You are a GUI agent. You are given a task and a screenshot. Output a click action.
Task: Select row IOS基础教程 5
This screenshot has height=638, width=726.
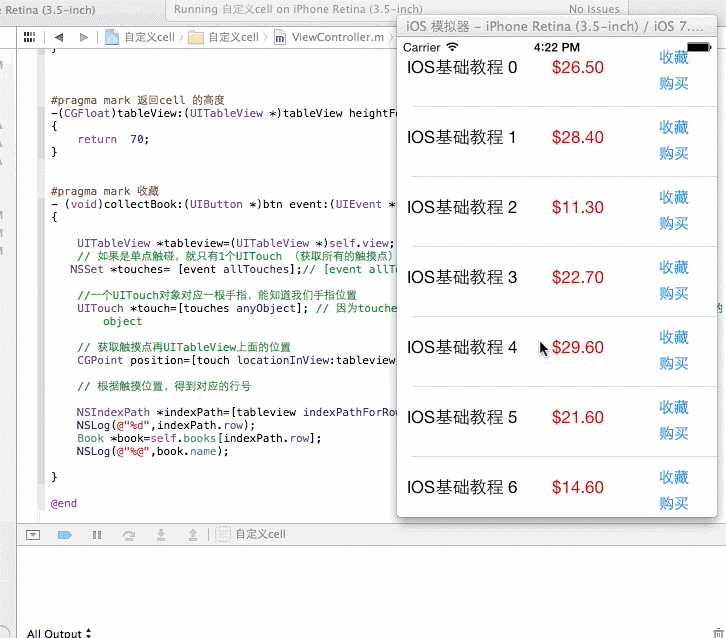pos(557,422)
